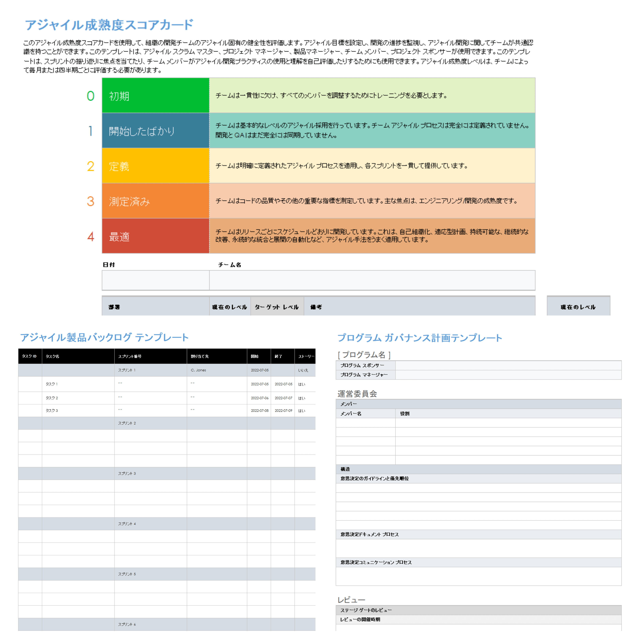Click the [ プログラム名 ] placeholder
The height and width of the screenshot is (644, 644).
(x=364, y=355)
